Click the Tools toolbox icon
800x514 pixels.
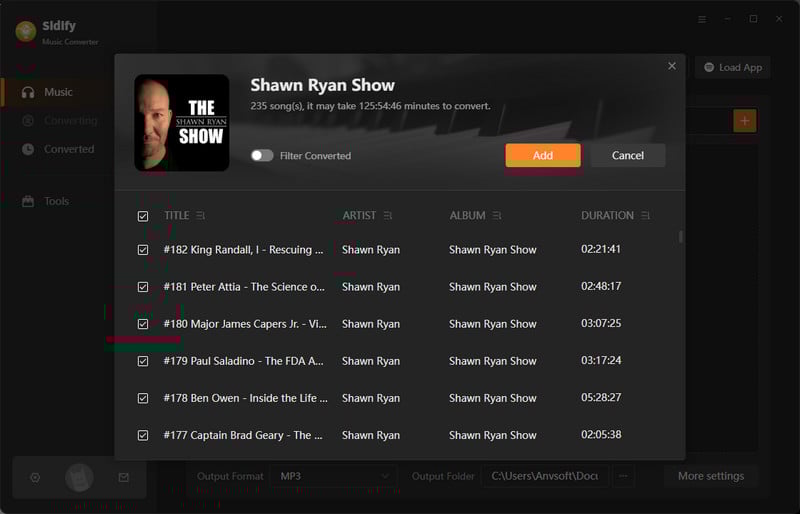tap(28, 201)
